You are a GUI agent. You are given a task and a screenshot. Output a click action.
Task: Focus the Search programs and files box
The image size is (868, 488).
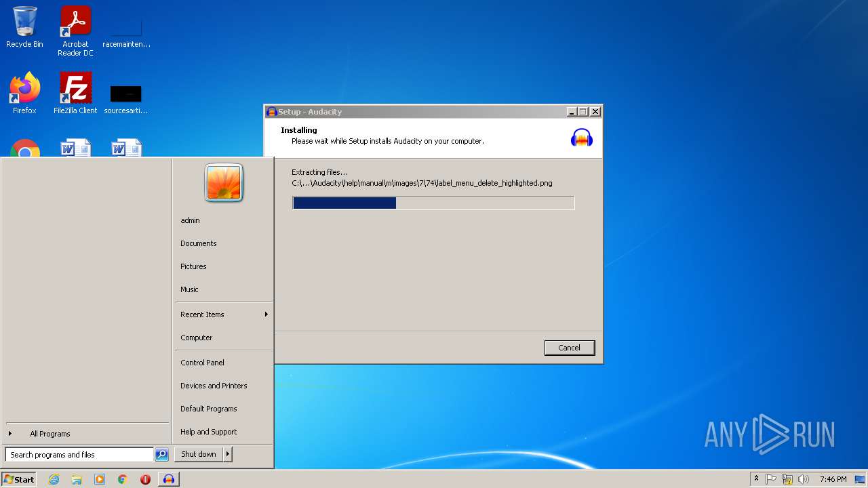79,455
